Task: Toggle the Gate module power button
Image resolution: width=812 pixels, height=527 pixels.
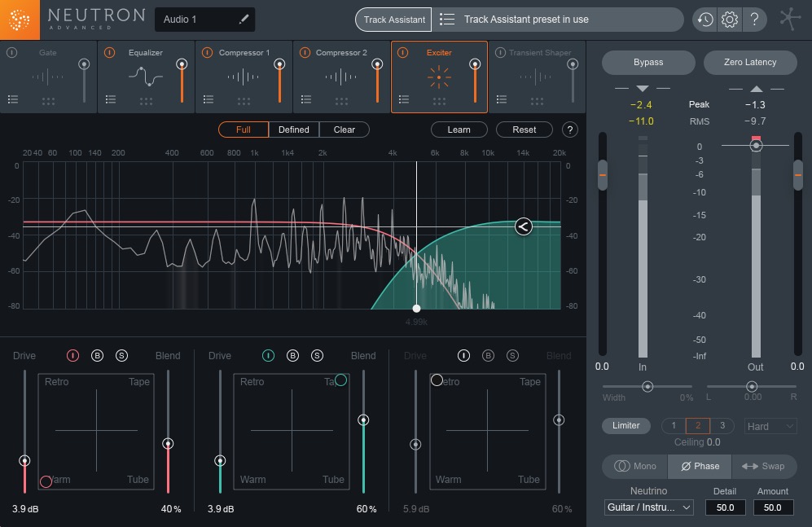Action: pos(12,53)
